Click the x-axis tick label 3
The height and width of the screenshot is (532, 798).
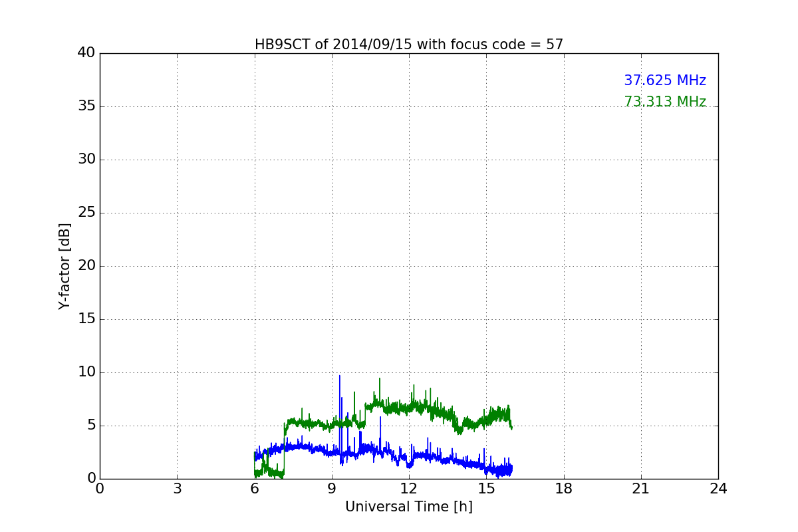click(x=177, y=489)
